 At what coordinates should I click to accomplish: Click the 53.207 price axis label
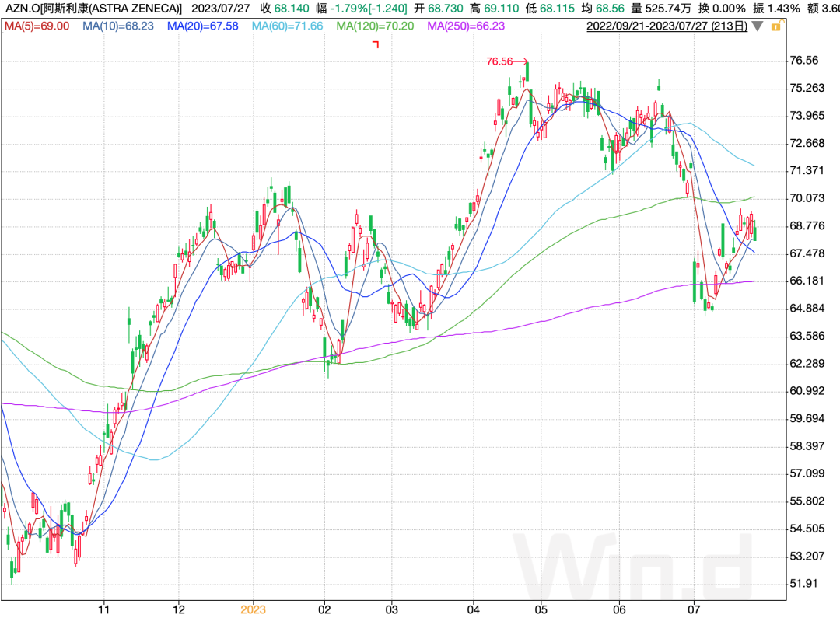(807, 557)
